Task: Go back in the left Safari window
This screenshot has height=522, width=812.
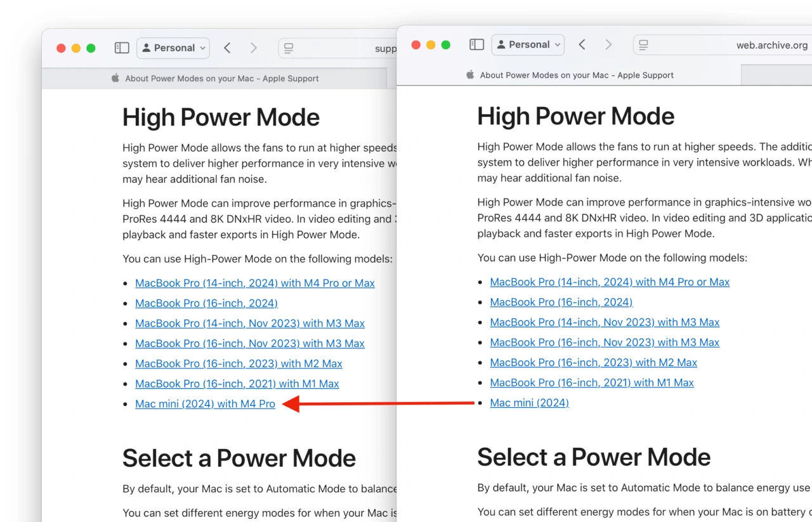Action: point(227,48)
